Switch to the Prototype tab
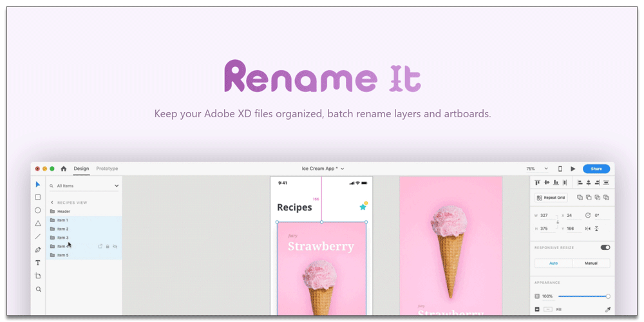Screen dimensions: 644x322 coord(107,169)
